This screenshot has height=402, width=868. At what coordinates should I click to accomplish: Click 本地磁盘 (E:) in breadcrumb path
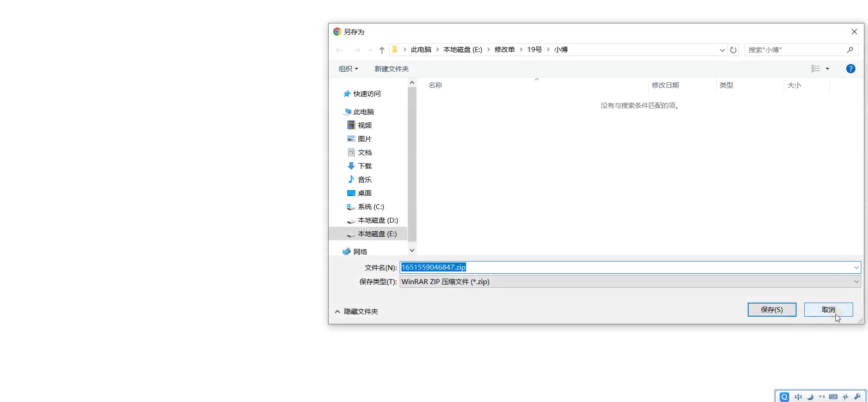click(x=462, y=50)
